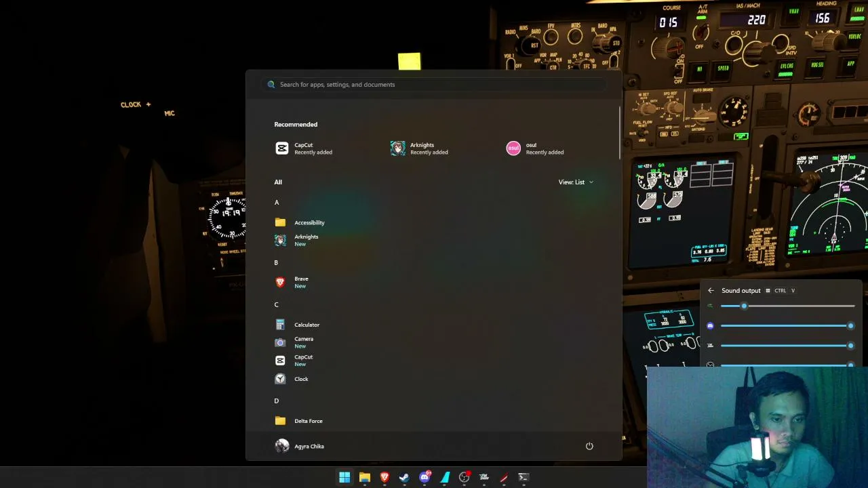Open the power options button

click(x=589, y=446)
